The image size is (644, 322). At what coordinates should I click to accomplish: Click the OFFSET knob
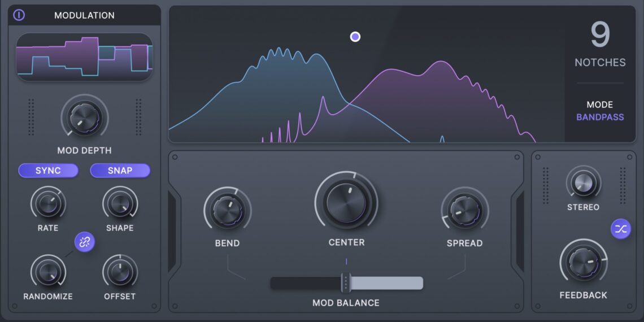pyautogui.click(x=120, y=272)
